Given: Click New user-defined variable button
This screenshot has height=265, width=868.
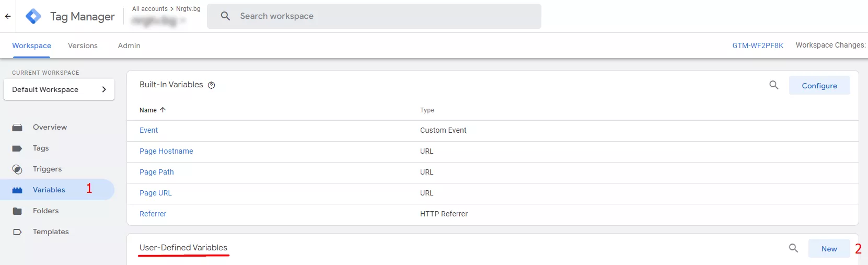Looking at the screenshot, I should [829, 249].
